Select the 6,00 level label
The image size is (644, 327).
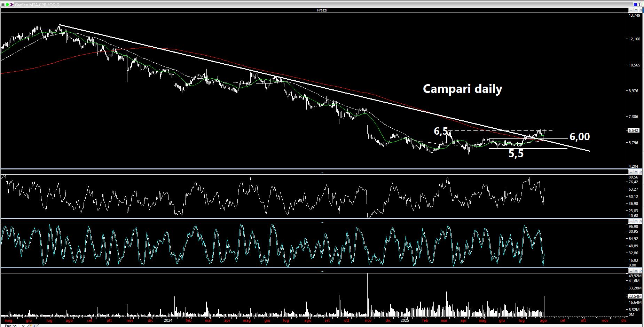580,137
